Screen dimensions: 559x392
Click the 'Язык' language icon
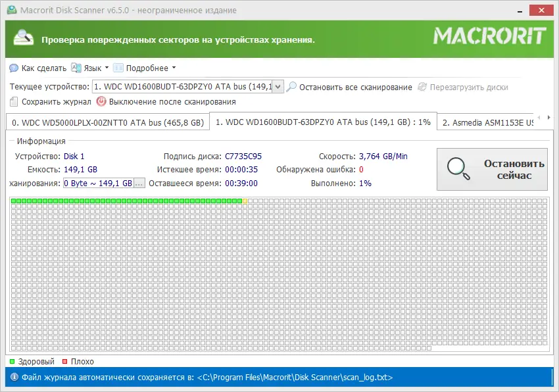coord(76,68)
